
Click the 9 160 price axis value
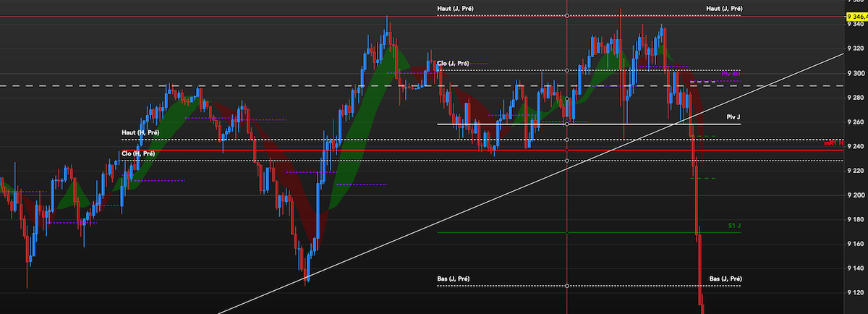coord(856,244)
